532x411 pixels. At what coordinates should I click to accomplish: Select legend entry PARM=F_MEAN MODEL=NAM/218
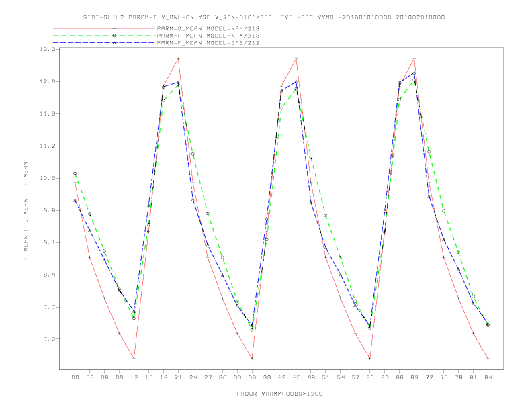[208, 36]
